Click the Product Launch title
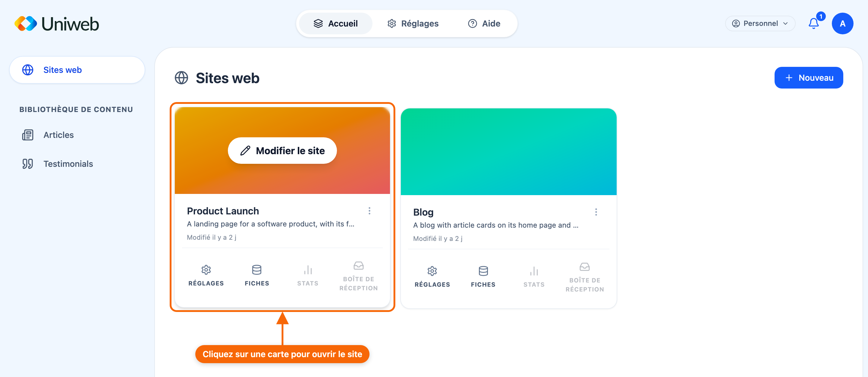 point(223,211)
